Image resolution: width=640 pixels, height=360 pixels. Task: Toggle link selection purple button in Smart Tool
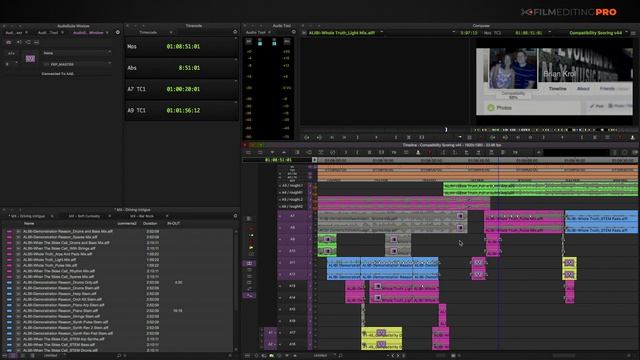[x=249, y=263]
